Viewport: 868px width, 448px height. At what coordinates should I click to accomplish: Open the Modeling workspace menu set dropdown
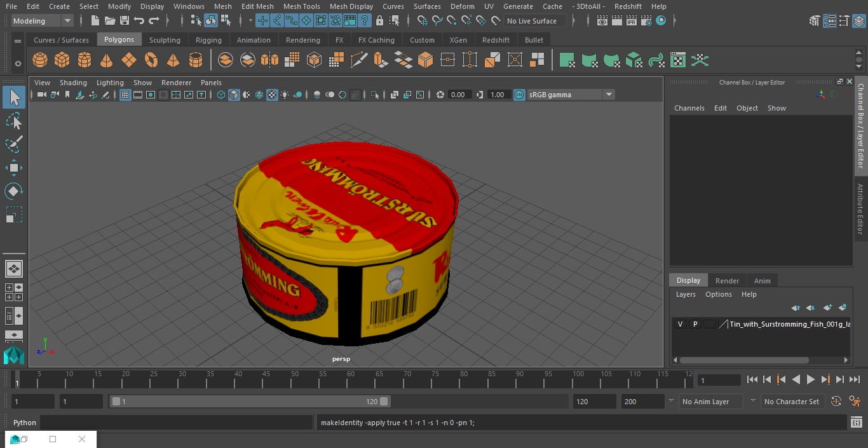tap(43, 21)
